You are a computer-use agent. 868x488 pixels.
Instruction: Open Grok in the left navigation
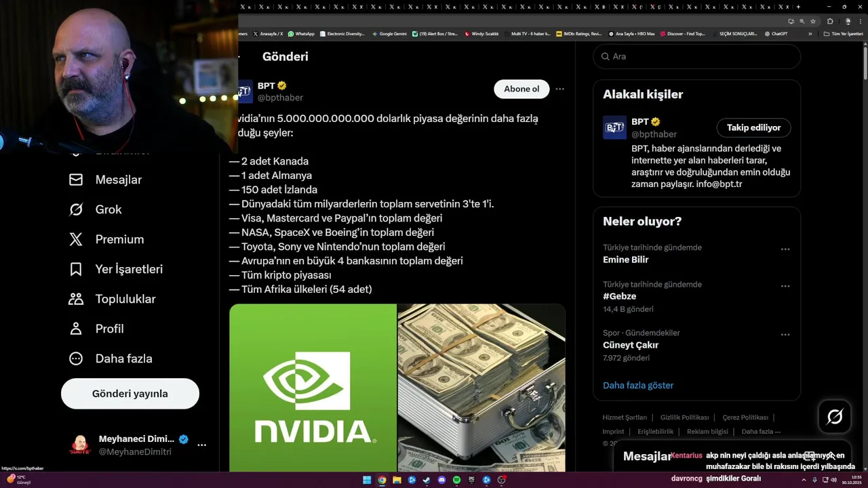(95, 209)
